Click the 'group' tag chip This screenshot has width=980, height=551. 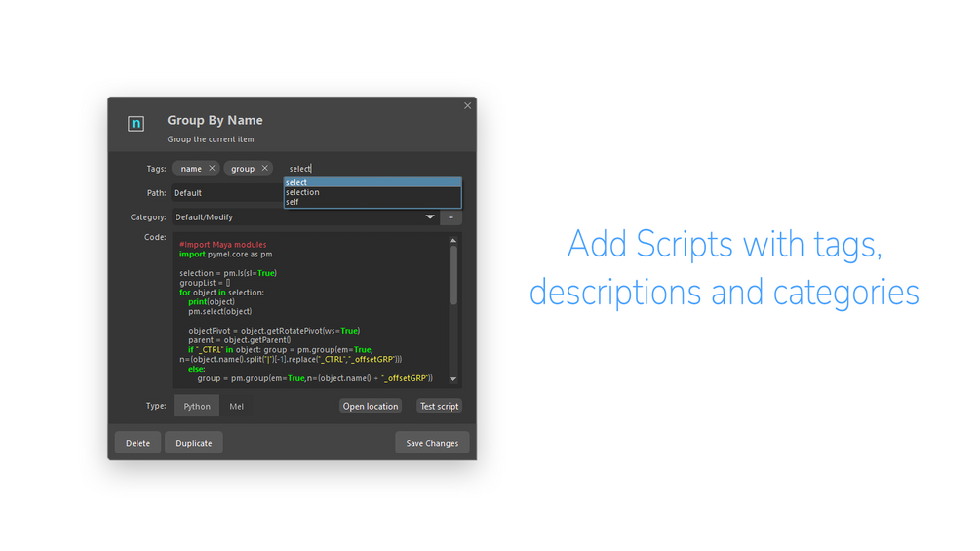(248, 169)
